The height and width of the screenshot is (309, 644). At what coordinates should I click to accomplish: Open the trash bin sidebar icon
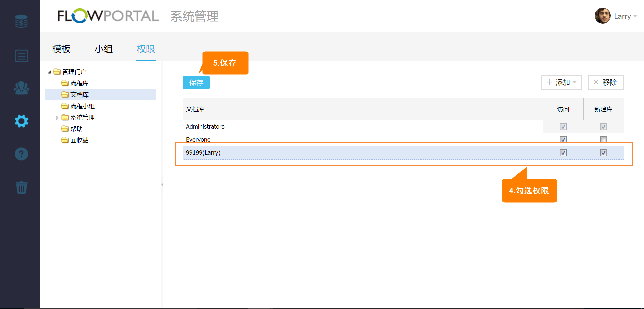point(21,187)
